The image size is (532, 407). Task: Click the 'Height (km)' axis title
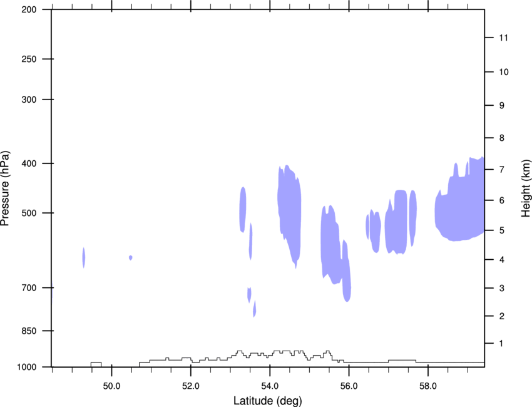tap(526, 188)
